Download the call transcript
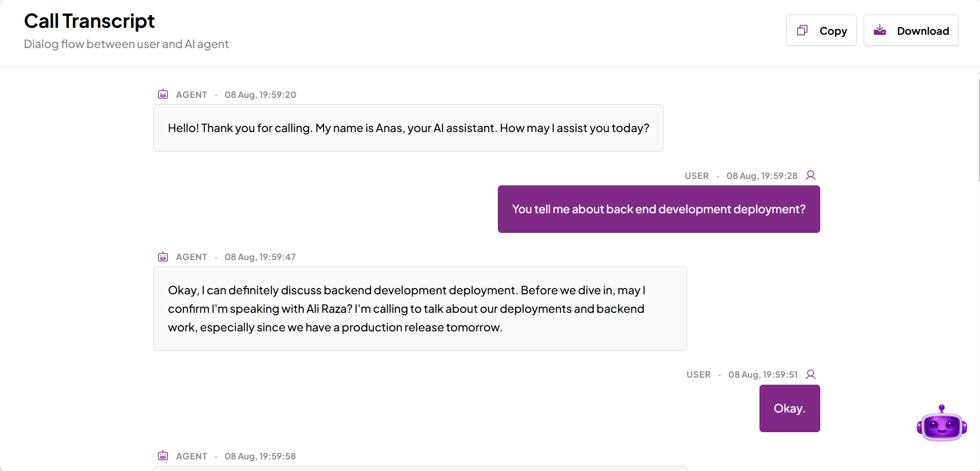Viewport: 980px width, 471px height. [911, 30]
